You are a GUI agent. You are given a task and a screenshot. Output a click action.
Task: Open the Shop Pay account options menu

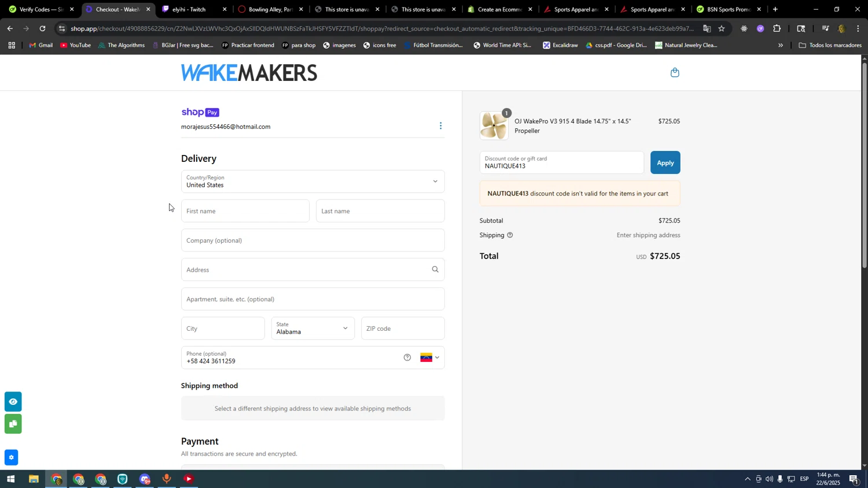point(440,126)
